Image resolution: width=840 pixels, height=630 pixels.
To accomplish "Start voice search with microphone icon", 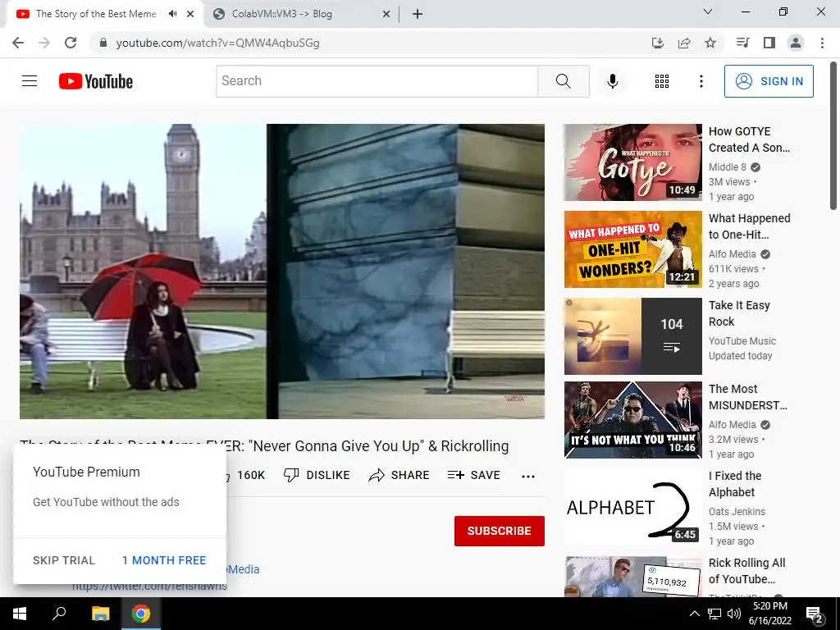I will pyautogui.click(x=612, y=81).
